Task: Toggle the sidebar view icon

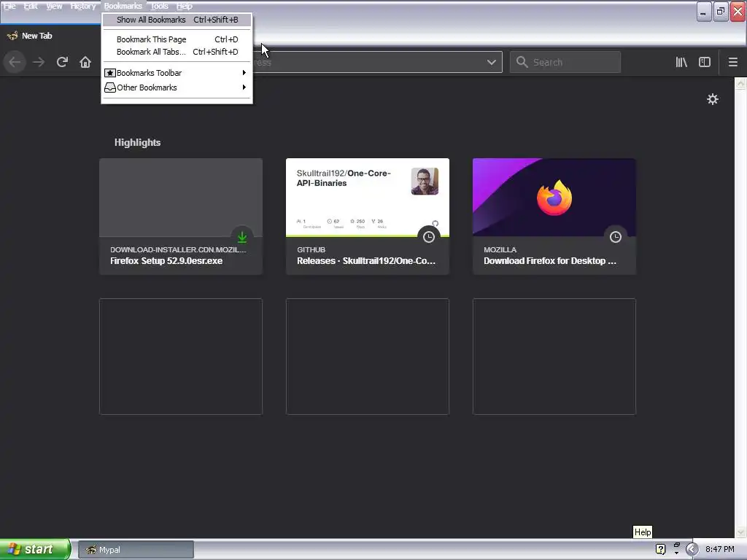Action: [x=705, y=63]
